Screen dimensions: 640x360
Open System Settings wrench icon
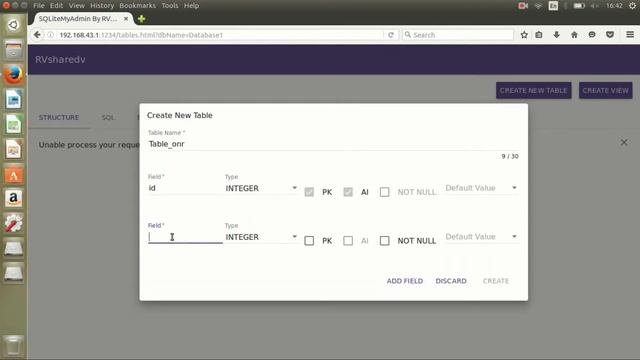click(13, 224)
